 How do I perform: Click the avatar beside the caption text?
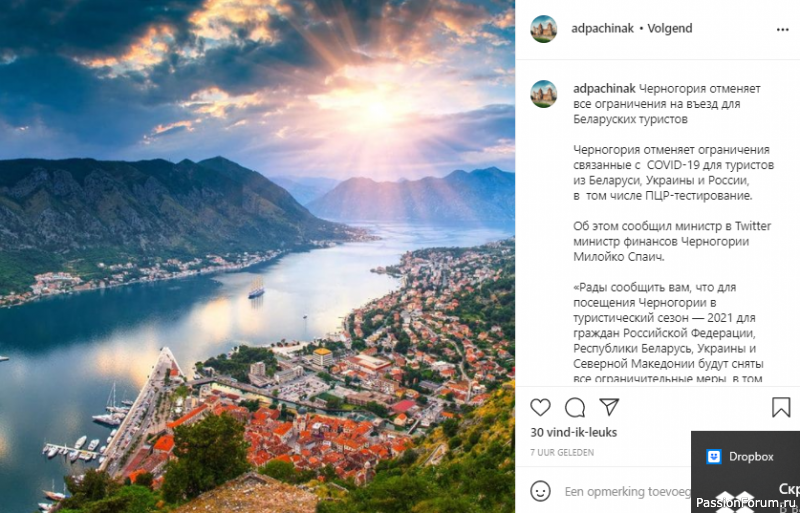(544, 93)
